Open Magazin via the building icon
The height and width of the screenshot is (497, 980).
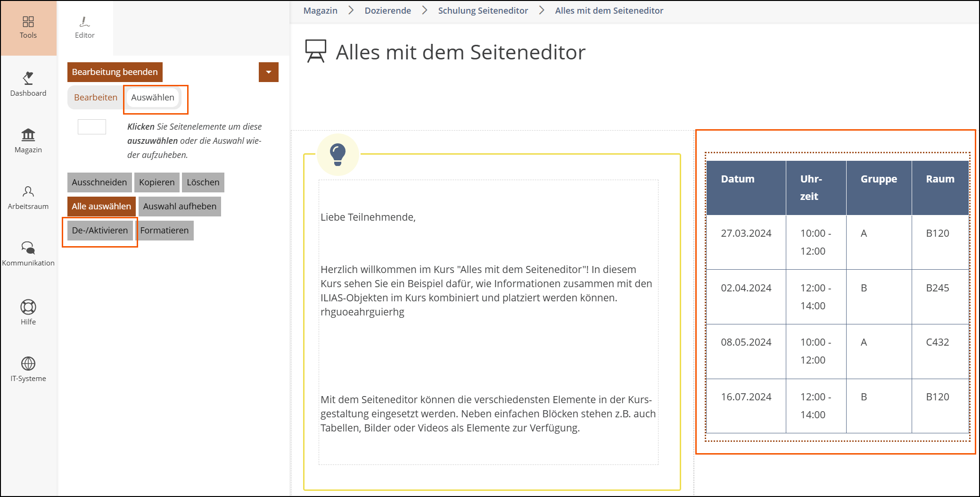pos(28,135)
